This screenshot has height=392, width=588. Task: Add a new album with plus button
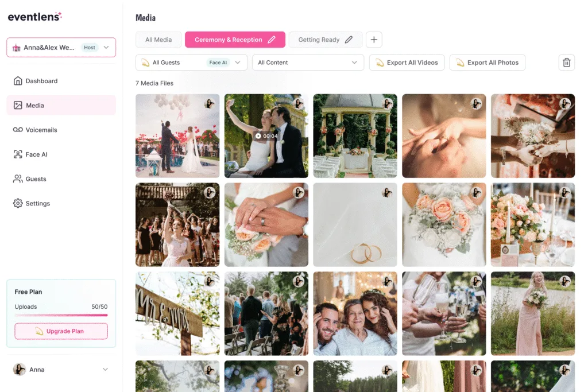(x=374, y=40)
